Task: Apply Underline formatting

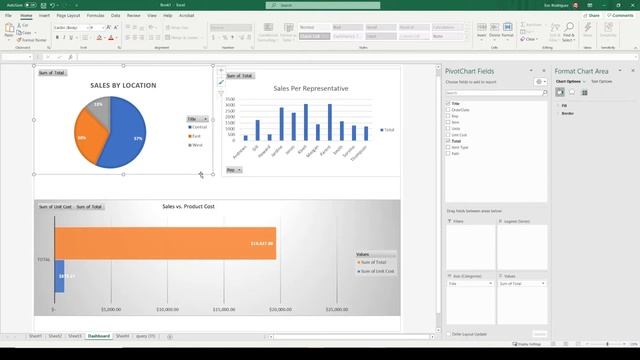Action: pos(71,38)
